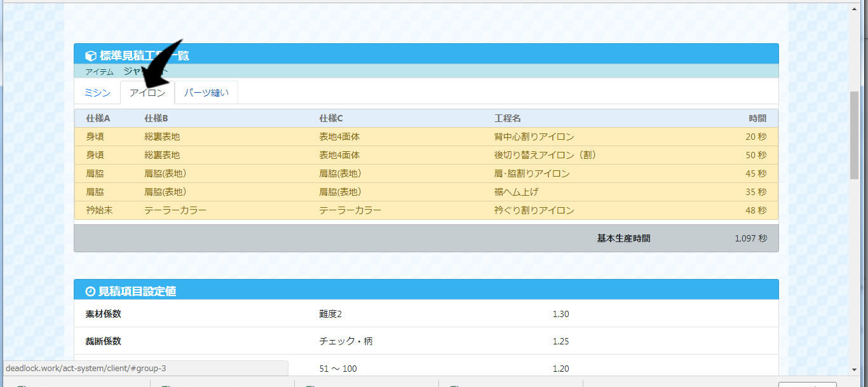Click the 48 秒 time value
Screen dimensions: 868x387
756,210
